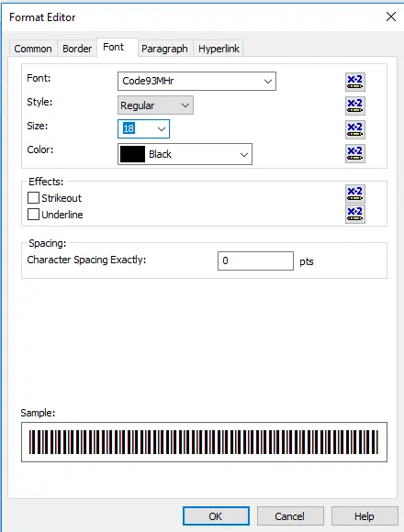404x532 pixels.
Task: Enable the Underline checkbox
Action: [x=33, y=215]
